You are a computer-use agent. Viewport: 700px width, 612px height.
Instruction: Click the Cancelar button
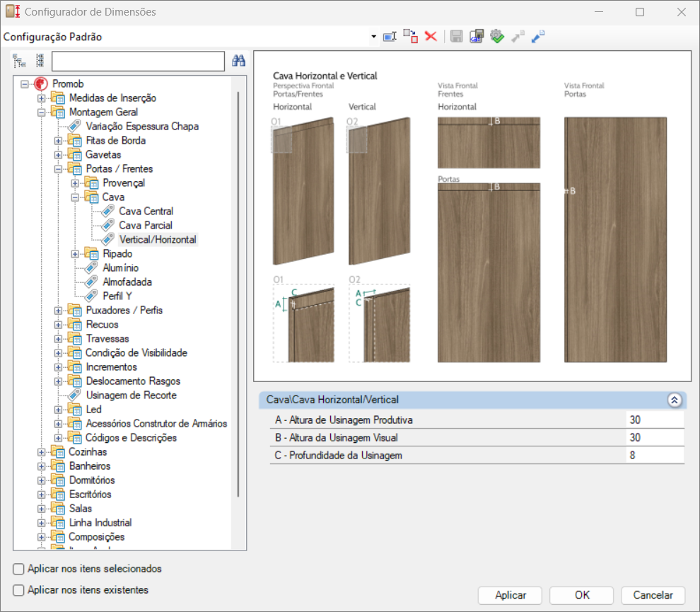pyautogui.click(x=653, y=595)
